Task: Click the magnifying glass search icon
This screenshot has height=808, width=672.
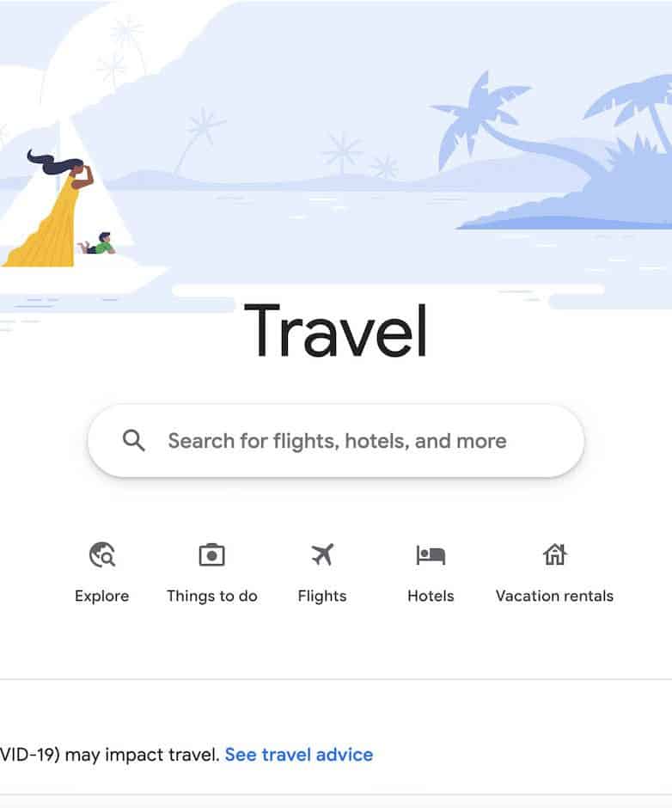Action: (133, 441)
